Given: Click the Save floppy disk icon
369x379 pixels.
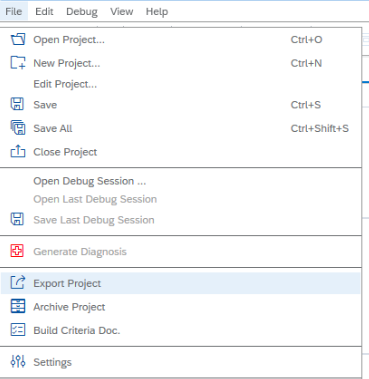Looking at the screenshot, I should coord(17,104).
